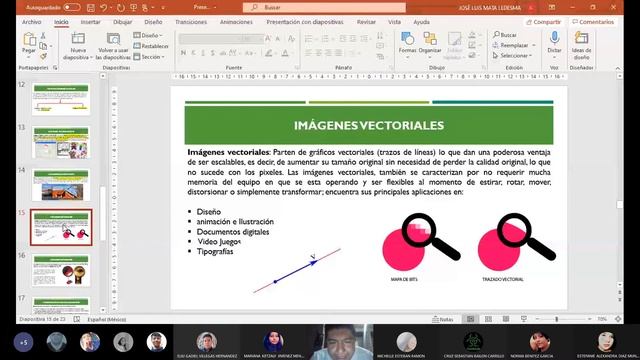Select slide 14 thumbnail

click(61, 185)
